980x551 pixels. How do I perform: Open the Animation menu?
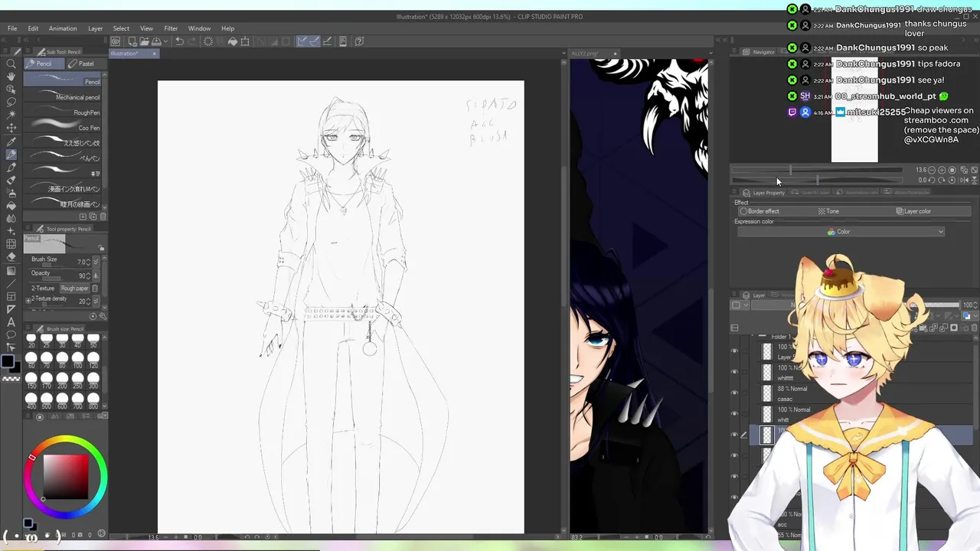coord(63,28)
